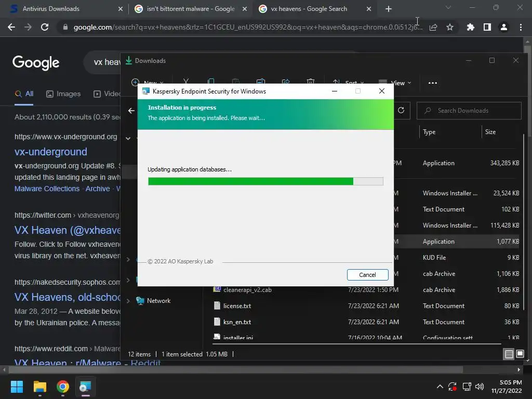This screenshot has height=399, width=532.
Task: Open the View dropdown in Downloads window
Action: coord(395,83)
